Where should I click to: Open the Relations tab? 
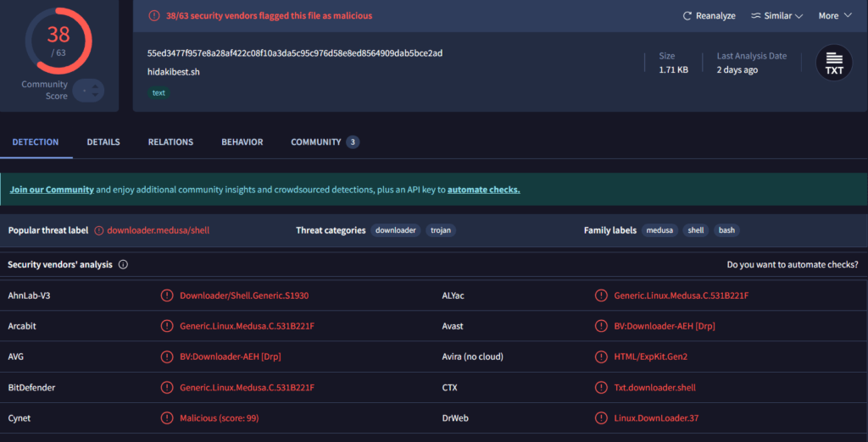point(170,142)
